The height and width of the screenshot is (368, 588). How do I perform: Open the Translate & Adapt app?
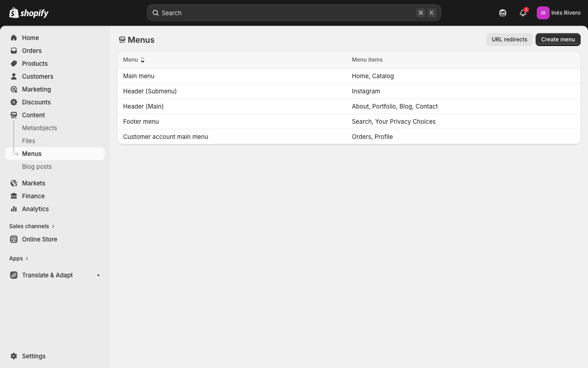click(47, 275)
